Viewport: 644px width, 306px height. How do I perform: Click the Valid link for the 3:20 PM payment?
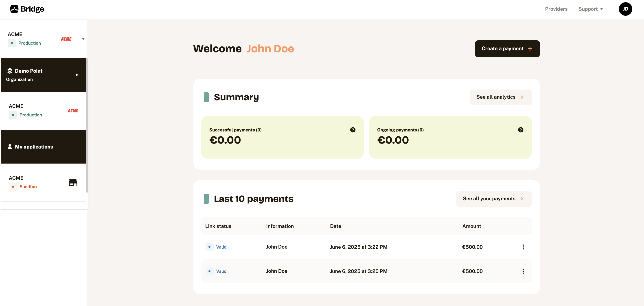tap(221, 271)
